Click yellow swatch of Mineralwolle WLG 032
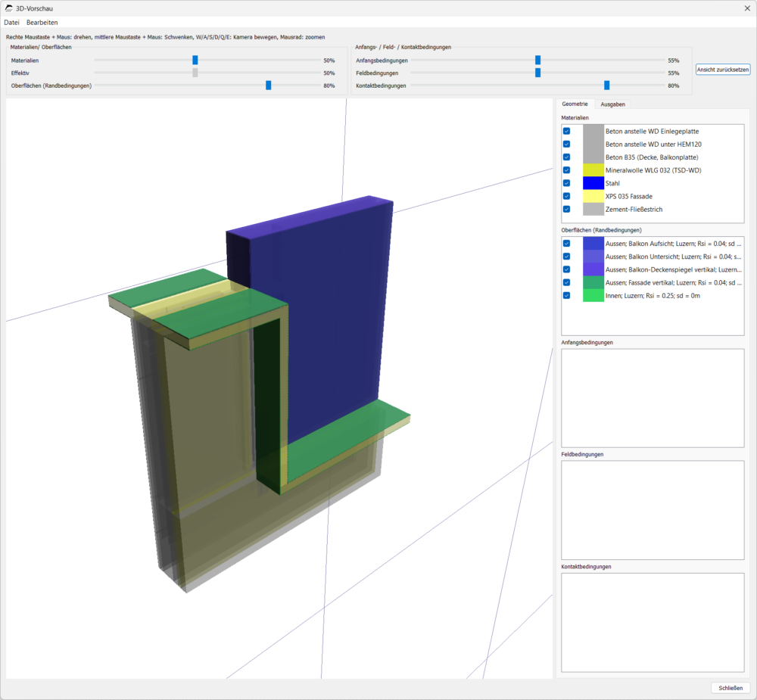This screenshot has height=700, width=757. 593,170
